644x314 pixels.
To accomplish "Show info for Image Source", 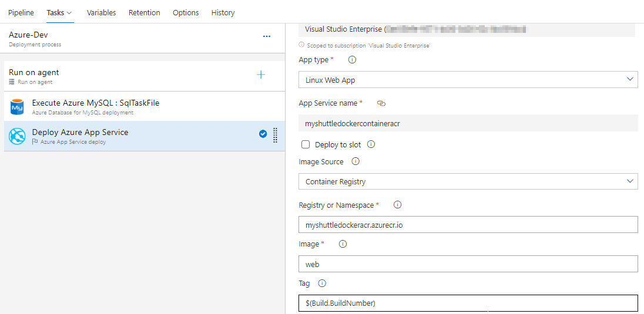I will pos(355,162).
